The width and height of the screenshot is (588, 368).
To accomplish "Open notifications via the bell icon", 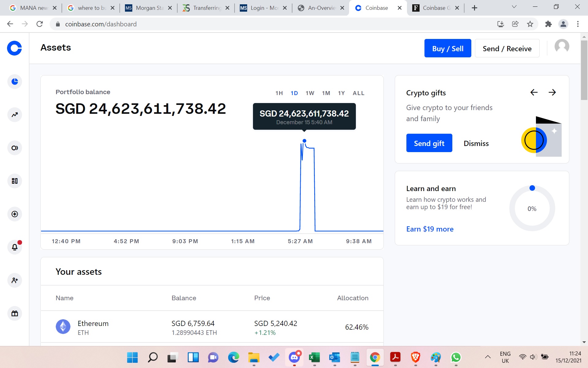I will (14, 247).
